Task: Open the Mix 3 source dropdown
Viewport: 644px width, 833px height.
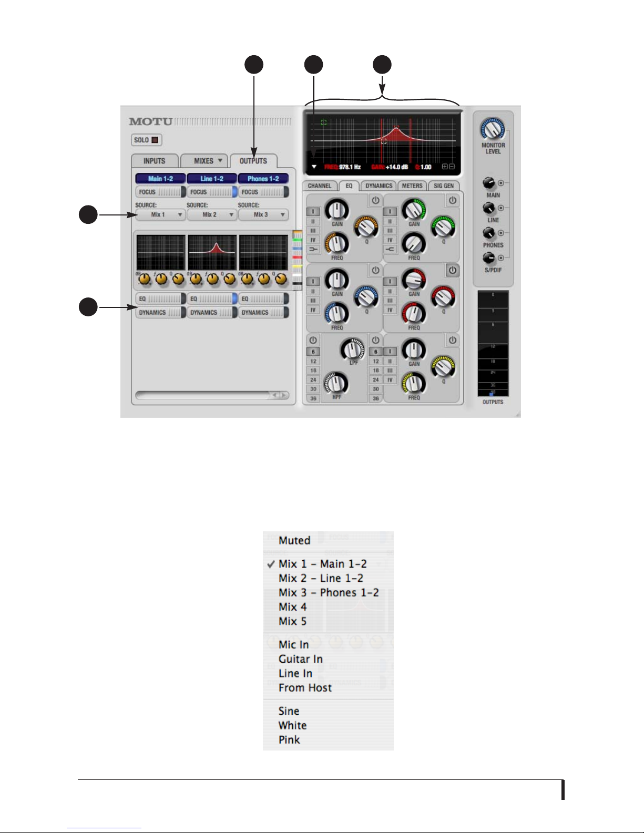Action: point(263,214)
